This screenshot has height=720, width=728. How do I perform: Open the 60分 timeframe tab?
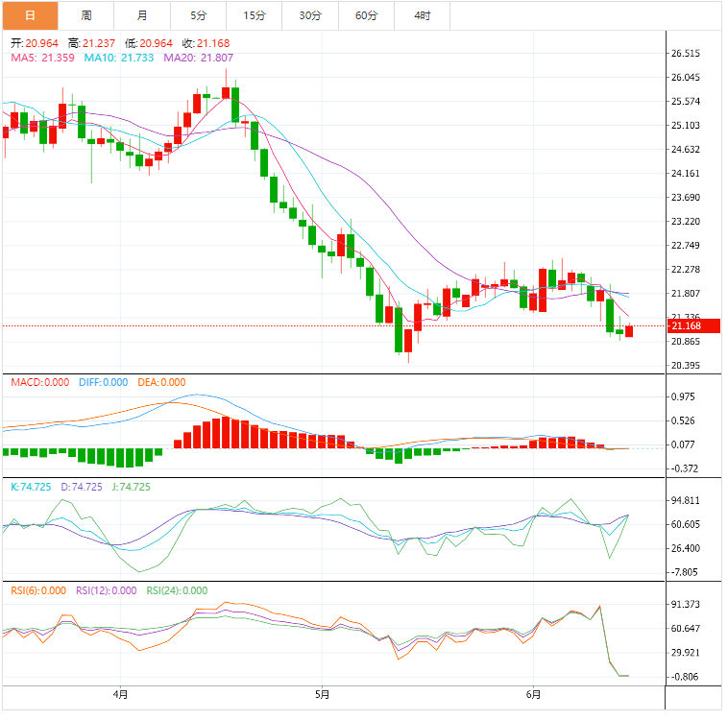(x=366, y=15)
